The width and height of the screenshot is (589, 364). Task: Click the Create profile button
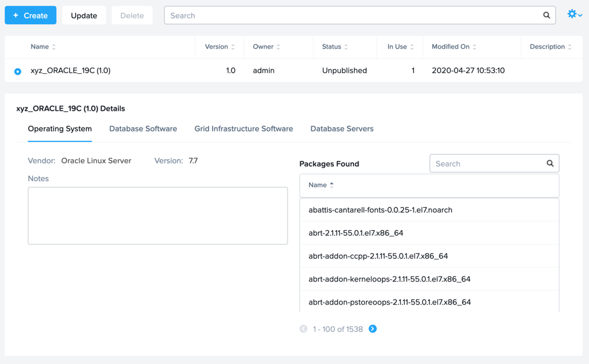pyautogui.click(x=31, y=16)
